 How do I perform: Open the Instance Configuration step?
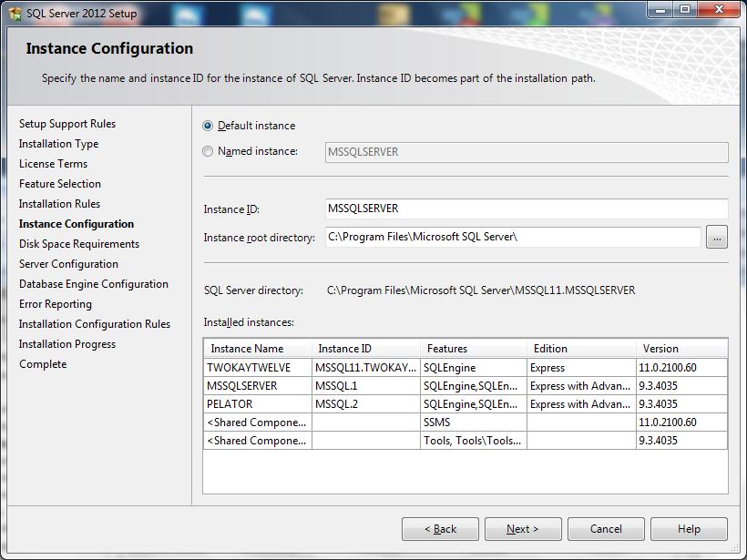pos(77,224)
